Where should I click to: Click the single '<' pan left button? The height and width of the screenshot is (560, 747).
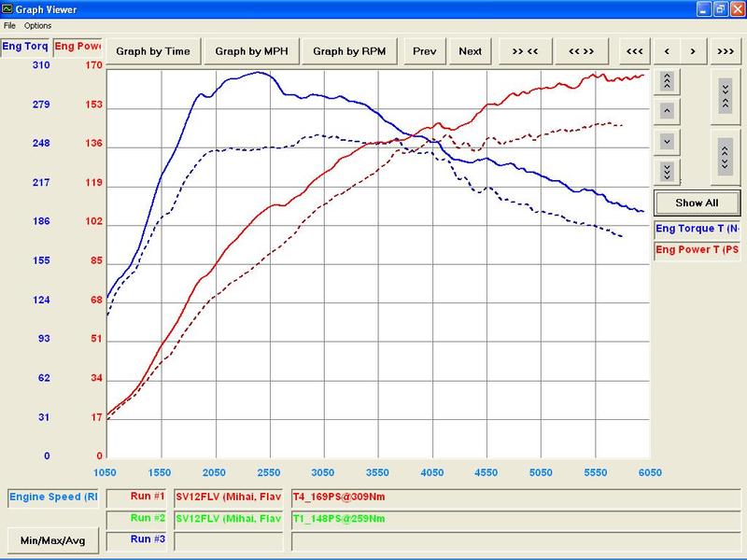click(667, 51)
